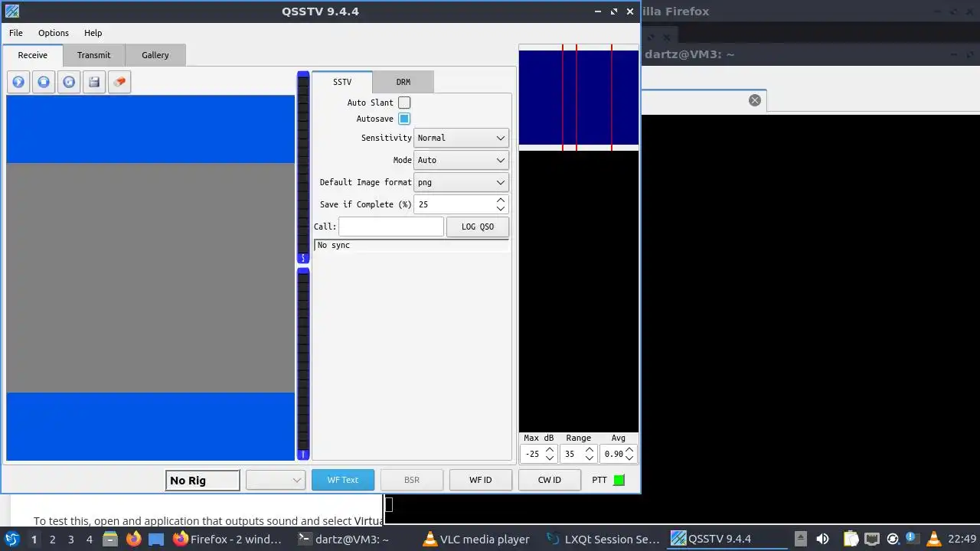Open the Options menu
The width and height of the screenshot is (980, 551).
pyautogui.click(x=54, y=33)
